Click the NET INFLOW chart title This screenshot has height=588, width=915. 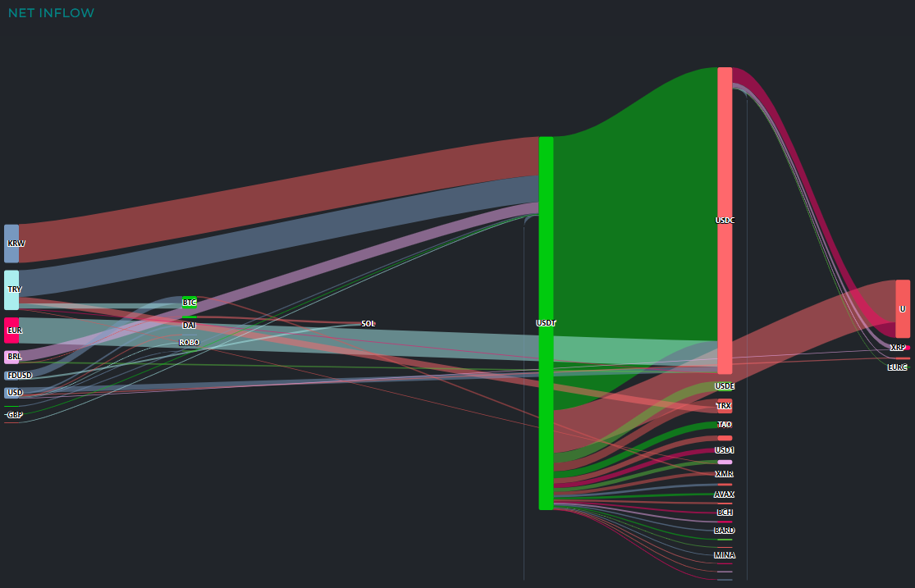(x=51, y=13)
